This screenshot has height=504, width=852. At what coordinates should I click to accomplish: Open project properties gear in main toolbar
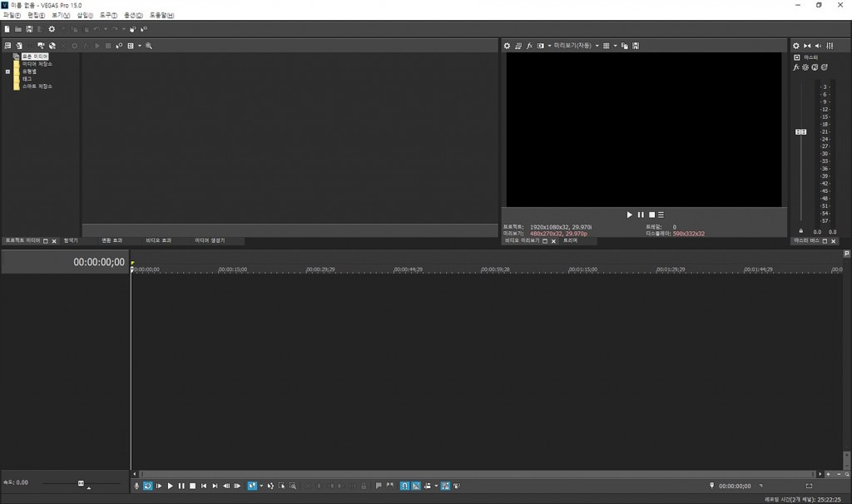point(52,29)
